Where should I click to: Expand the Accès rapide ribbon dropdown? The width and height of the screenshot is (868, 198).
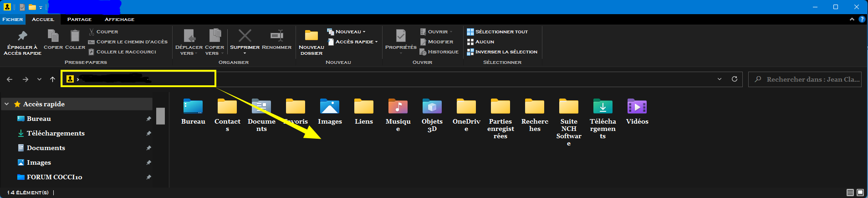[x=352, y=42]
